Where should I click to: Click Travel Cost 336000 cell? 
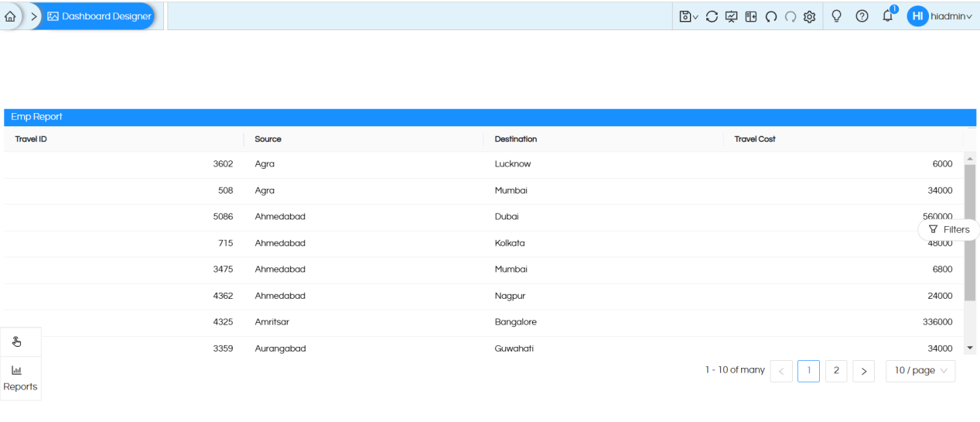(937, 322)
